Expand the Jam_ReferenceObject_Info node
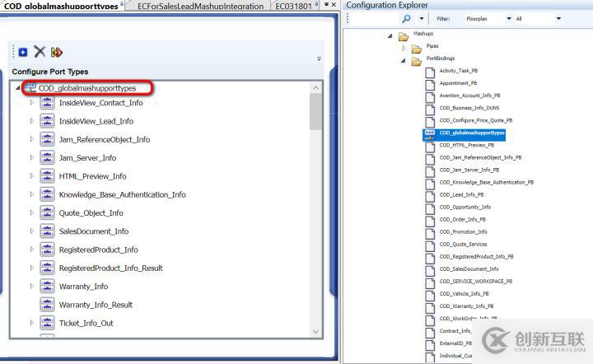 click(32, 139)
